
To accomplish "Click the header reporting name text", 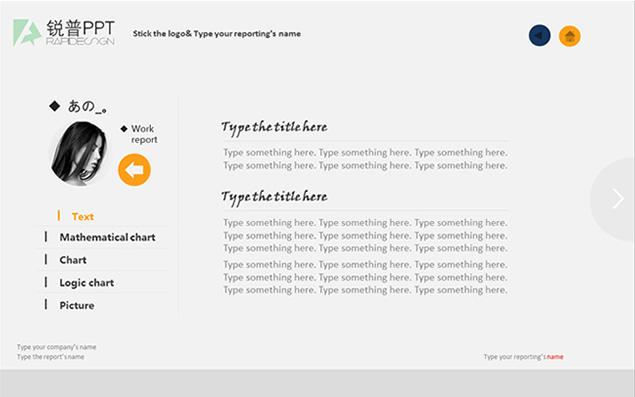I will (x=217, y=34).
